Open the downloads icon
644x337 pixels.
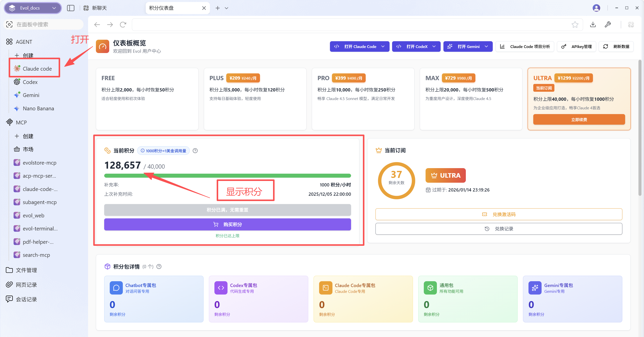click(x=593, y=25)
